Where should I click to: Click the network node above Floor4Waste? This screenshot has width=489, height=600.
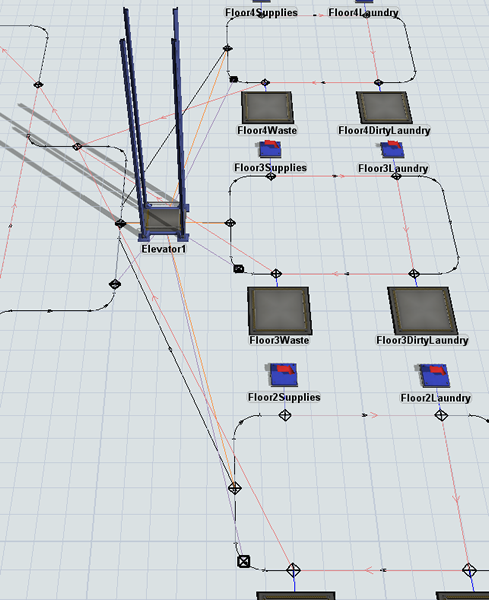tap(265, 82)
